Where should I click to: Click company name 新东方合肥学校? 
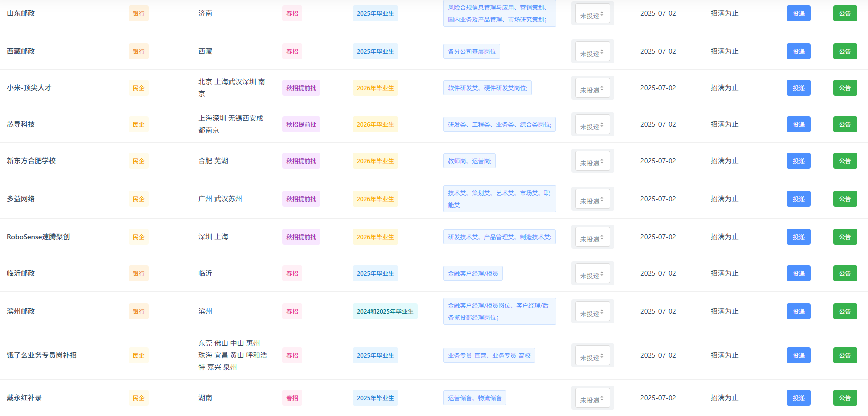coord(31,161)
